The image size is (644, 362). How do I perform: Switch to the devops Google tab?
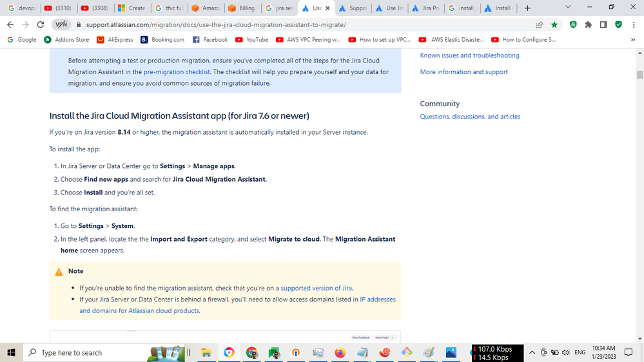pyautogui.click(x=22, y=8)
